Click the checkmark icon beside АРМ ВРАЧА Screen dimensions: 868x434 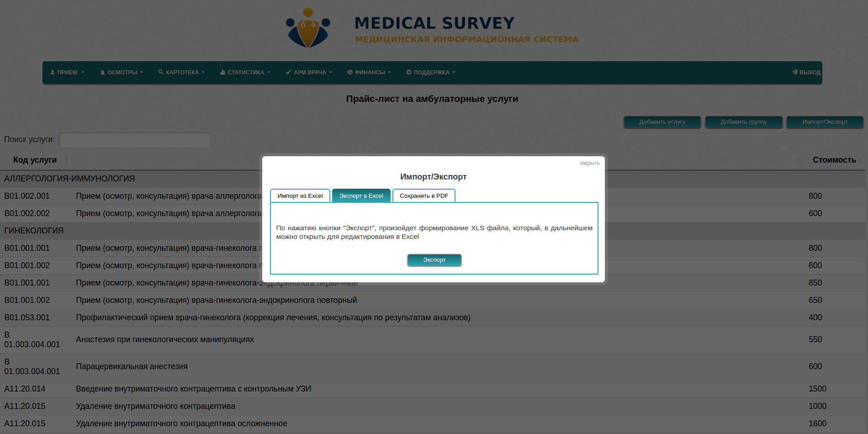(x=288, y=72)
